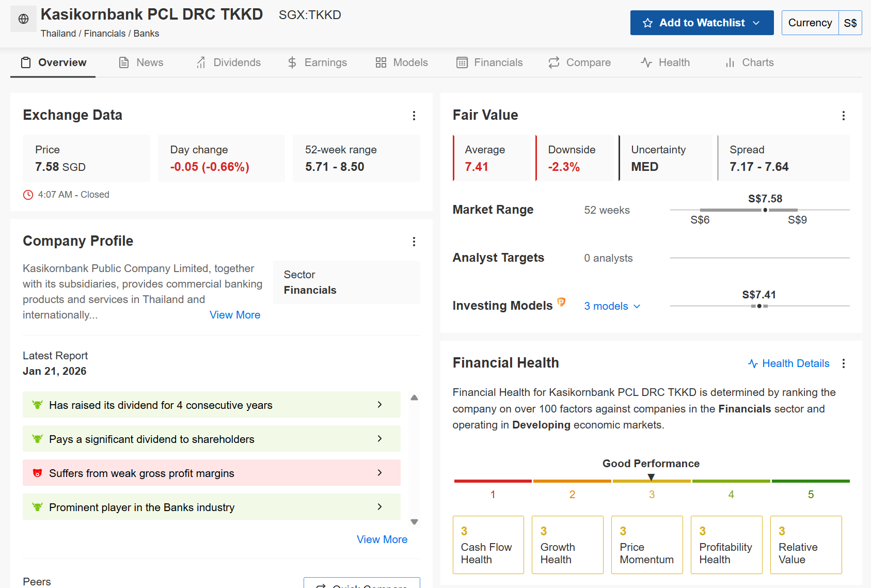Click the pulse icon beside Health Details
Image resolution: width=871 pixels, height=588 pixels.
click(753, 364)
